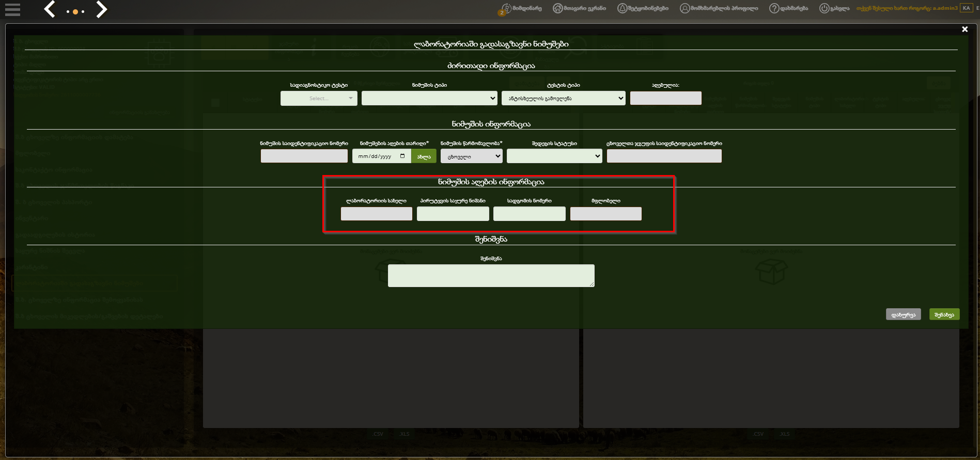This screenshot has height=460, width=980.
Task: Switch language with the KA button
Action: click(966, 8)
